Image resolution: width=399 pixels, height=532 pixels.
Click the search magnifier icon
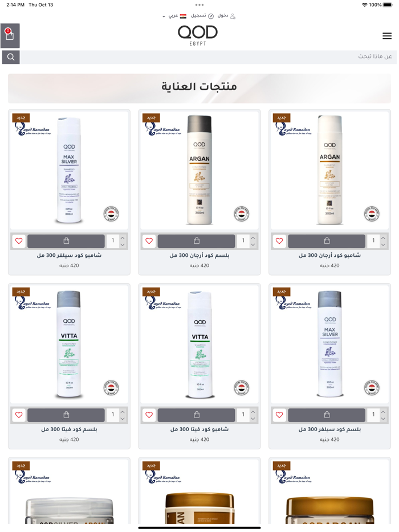point(11,57)
